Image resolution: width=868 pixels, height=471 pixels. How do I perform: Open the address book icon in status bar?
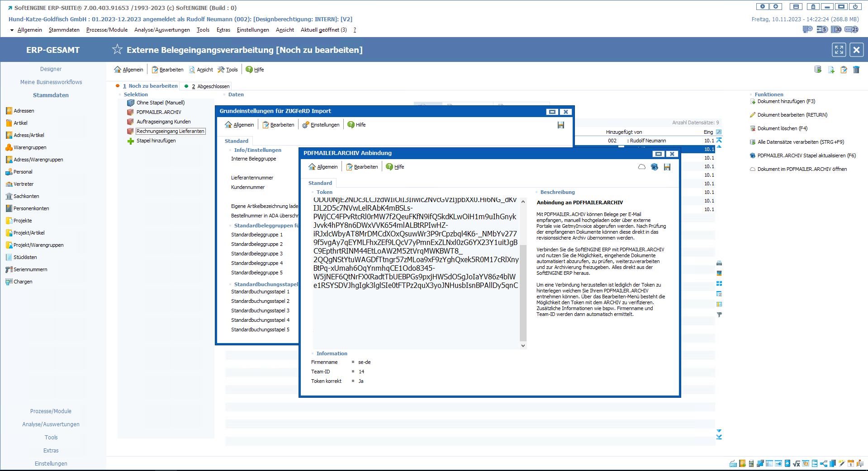pyautogui.click(x=742, y=463)
